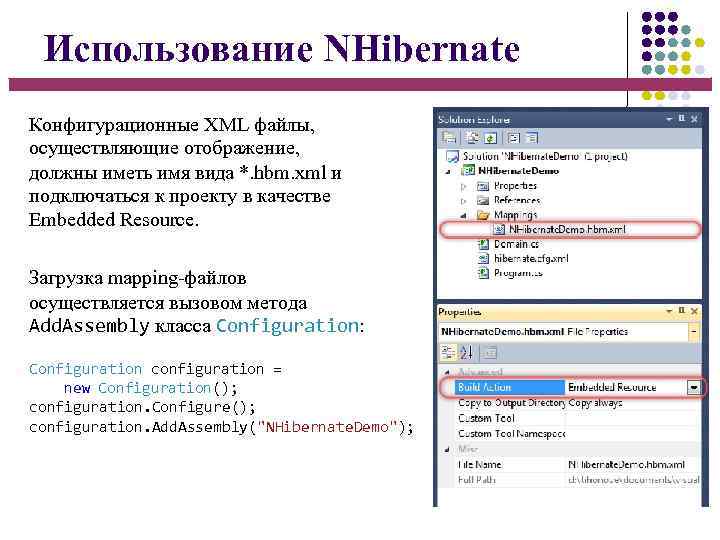This screenshot has width=720, height=540.
Task: Click the File Name value NHibernateDemo.hbm.xml
Action: (626, 465)
